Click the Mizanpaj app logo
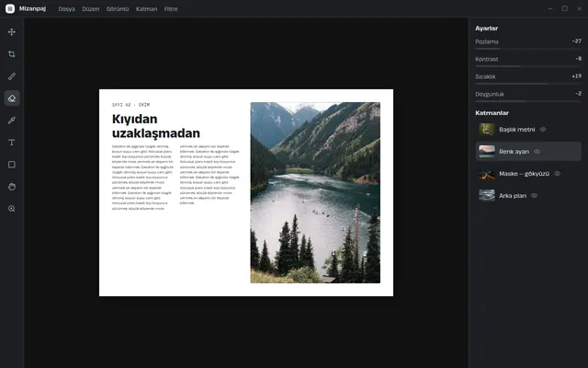Viewport: 588px width, 368px height. coord(10,8)
